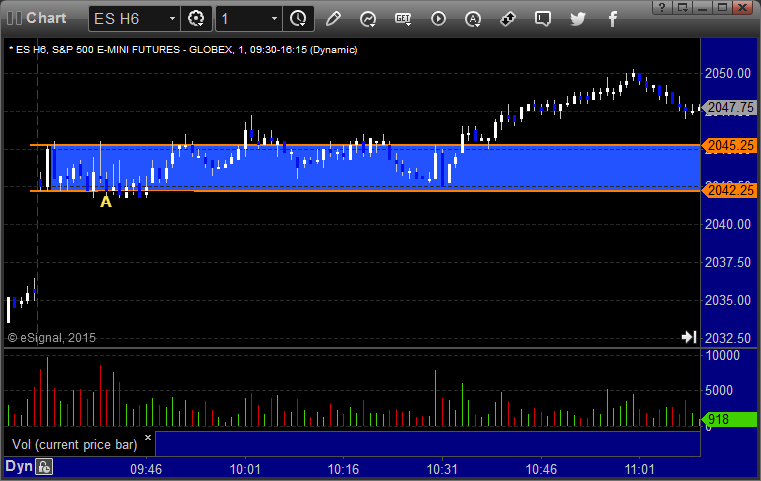Viewport: 761px width, 481px height.
Task: Click the question-mark help button
Action: 662,7
